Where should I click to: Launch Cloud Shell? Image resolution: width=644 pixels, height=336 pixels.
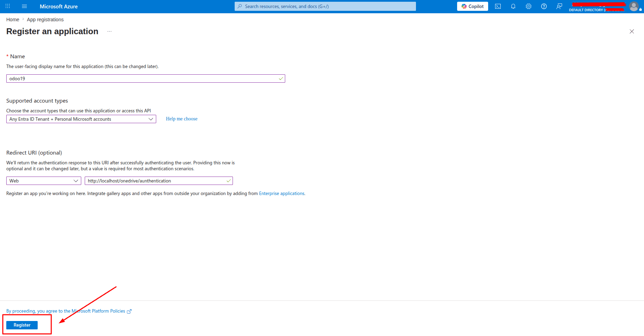(x=498, y=6)
